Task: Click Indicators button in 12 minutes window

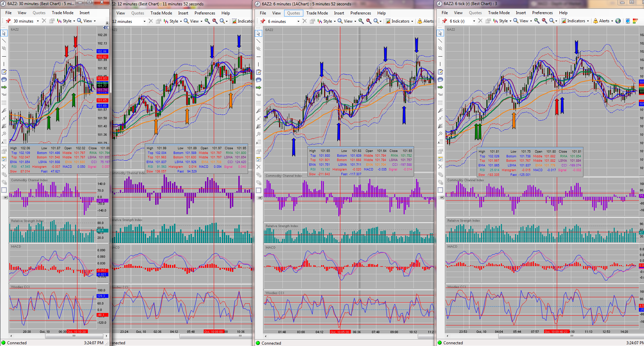Action: [x=242, y=21]
